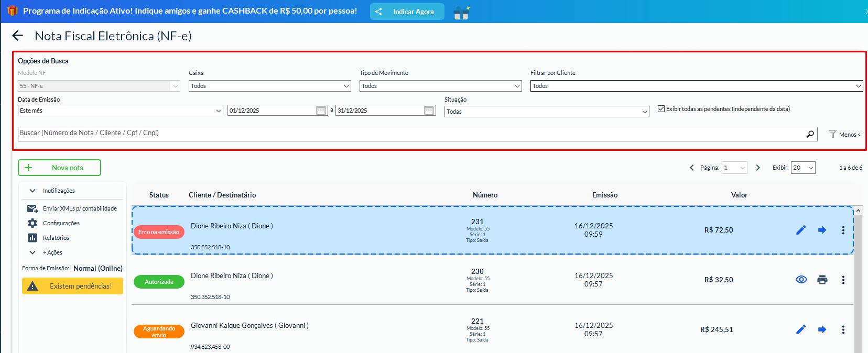The height and width of the screenshot is (353, 868).
Task: Click the printer icon for note 230
Action: [822, 280]
